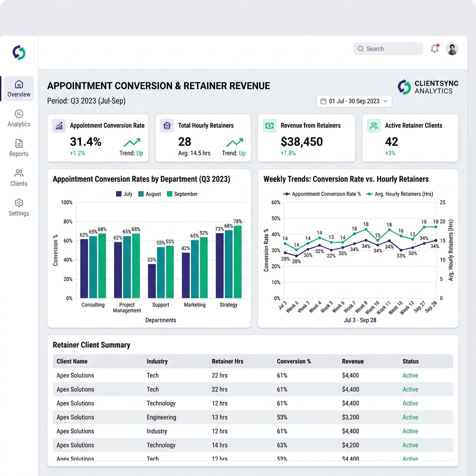
Task: Click the September green legend swatch
Action: pos(170,194)
